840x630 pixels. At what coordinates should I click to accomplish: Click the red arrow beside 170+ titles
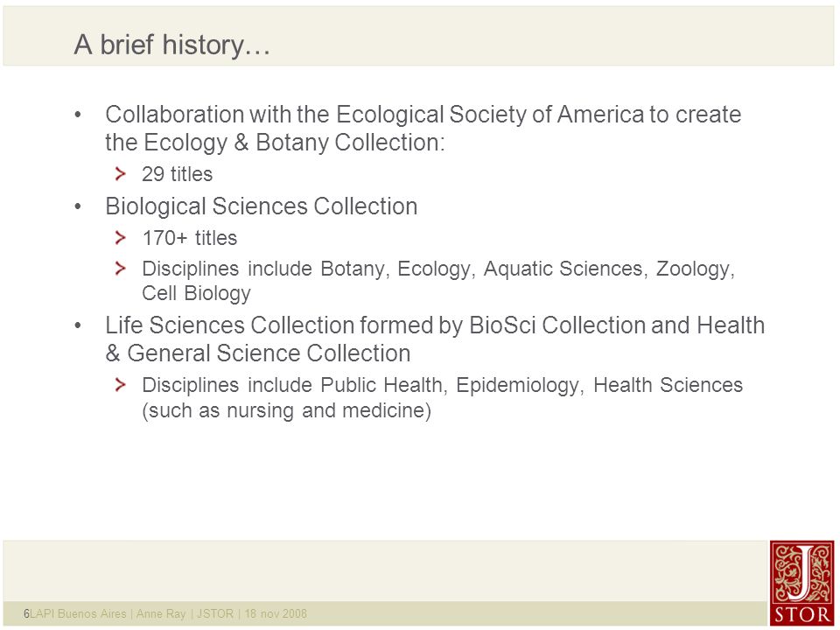pyautogui.click(x=121, y=237)
